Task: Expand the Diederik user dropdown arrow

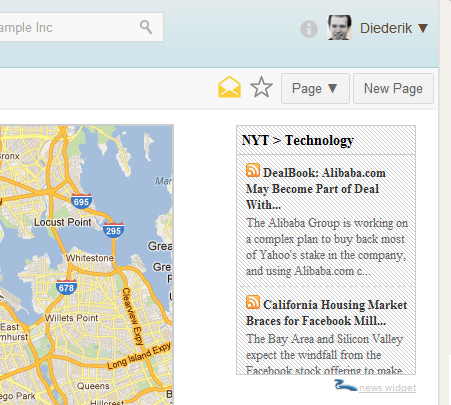Action: [423, 28]
